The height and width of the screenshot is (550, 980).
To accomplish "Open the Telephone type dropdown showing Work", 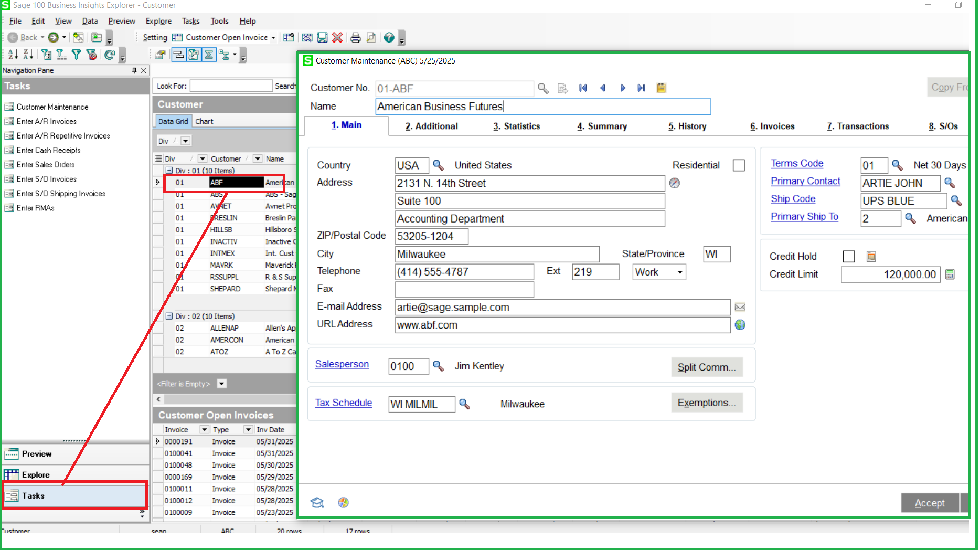I will coord(679,272).
